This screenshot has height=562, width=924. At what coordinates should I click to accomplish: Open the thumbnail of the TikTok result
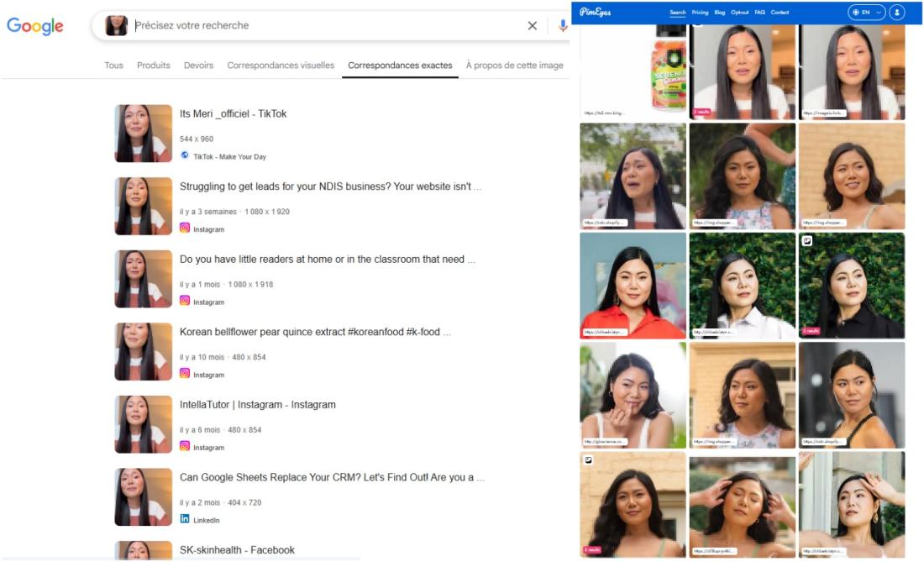pos(143,133)
